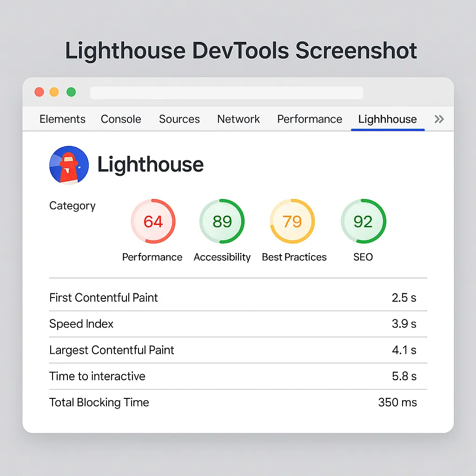Expand the more tabs chevron

(x=439, y=119)
